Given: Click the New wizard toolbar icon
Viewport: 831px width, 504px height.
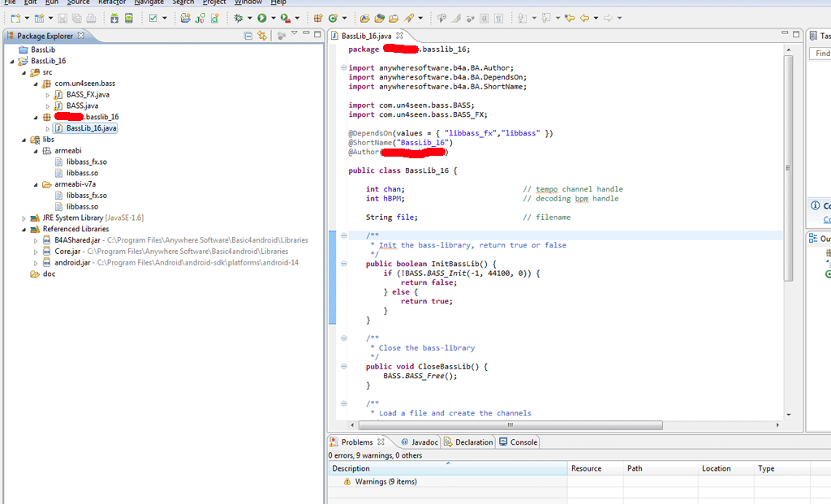Looking at the screenshot, I should (x=15, y=19).
